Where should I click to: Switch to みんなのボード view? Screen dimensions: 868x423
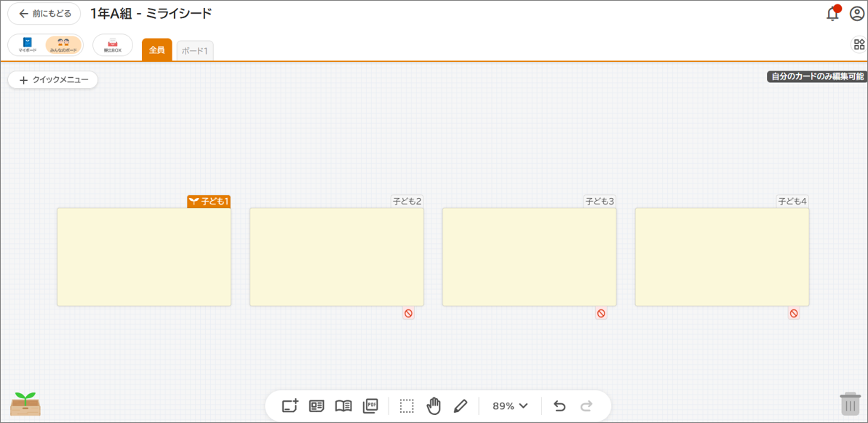click(x=63, y=45)
